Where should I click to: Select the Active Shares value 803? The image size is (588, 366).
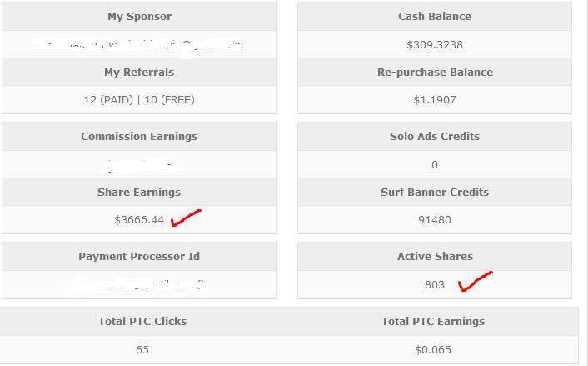click(x=435, y=285)
